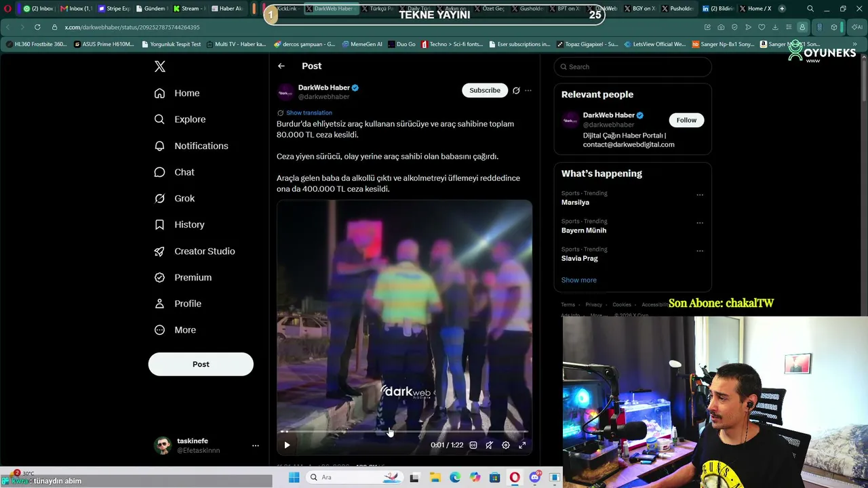868x488 pixels.
Task: Open the Windows Start menu
Action: tap(294, 477)
